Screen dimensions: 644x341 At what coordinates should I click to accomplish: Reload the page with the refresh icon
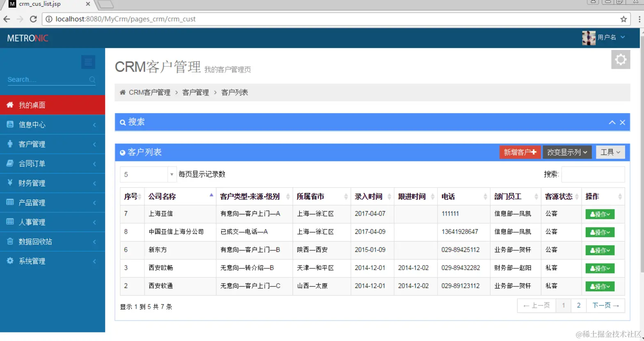point(34,19)
